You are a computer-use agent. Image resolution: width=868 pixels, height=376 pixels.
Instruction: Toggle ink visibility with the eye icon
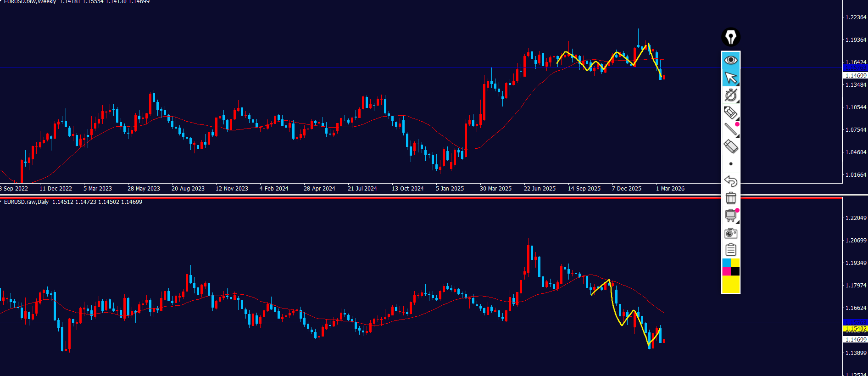[x=730, y=60]
